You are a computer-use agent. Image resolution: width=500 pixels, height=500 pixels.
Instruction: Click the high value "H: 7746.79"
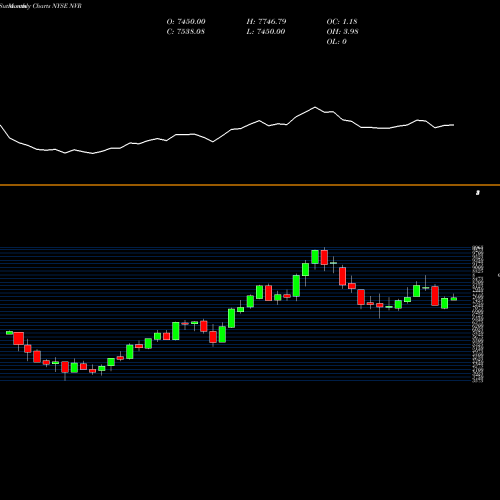[266, 22]
